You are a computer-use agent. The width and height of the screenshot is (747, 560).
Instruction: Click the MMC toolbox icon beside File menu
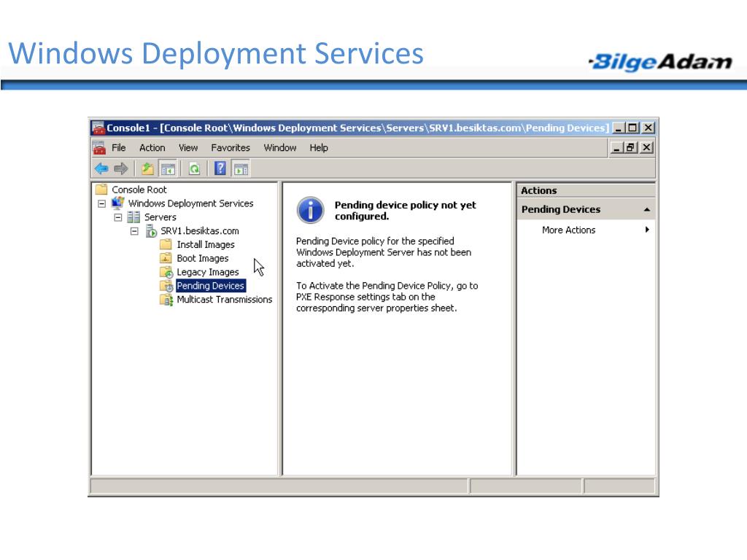(x=99, y=147)
